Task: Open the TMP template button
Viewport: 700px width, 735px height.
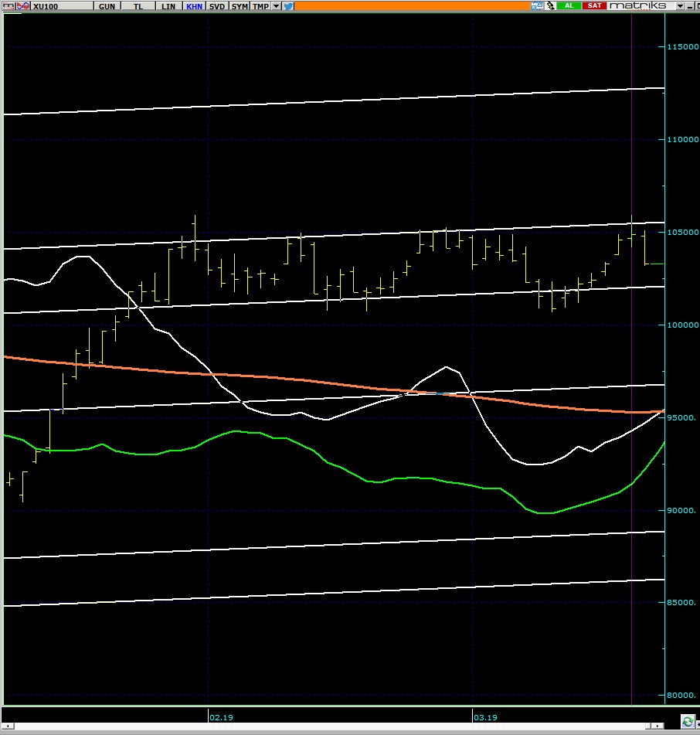Action: [260, 6]
